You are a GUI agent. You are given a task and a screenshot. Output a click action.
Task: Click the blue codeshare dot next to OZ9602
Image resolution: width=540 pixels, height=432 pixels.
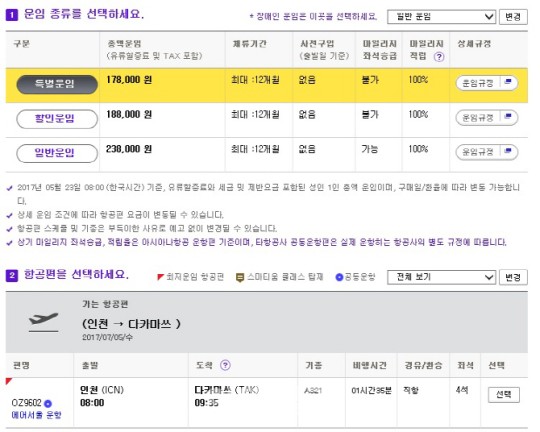tap(48, 403)
